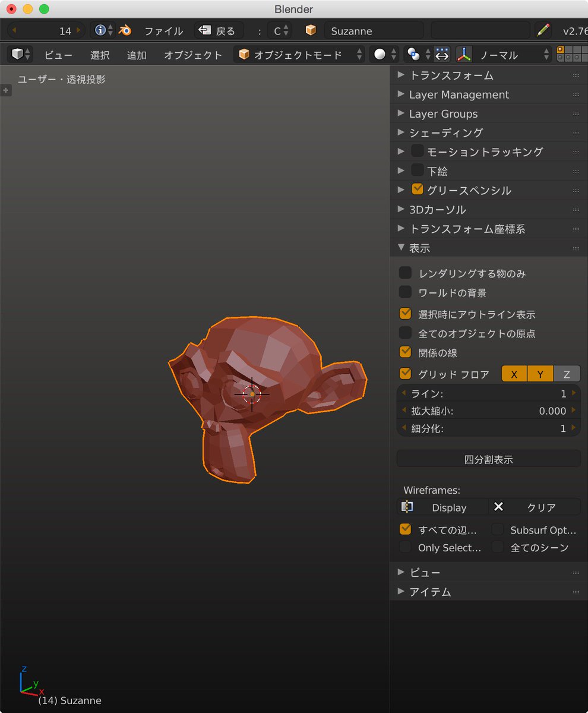This screenshot has height=713, width=588.
Task: Open the オブジェクト menu
Action: [193, 55]
